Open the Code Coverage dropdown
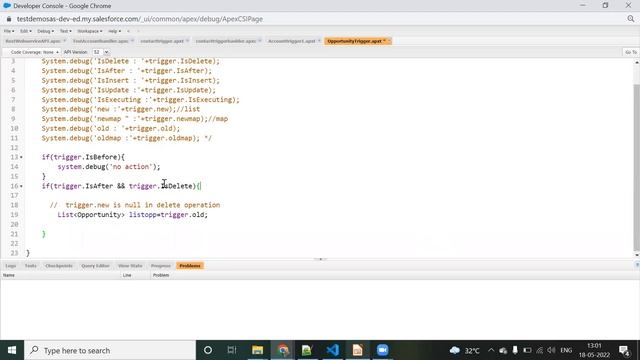Viewport: 640px width, 360px height. pyautogui.click(x=34, y=52)
